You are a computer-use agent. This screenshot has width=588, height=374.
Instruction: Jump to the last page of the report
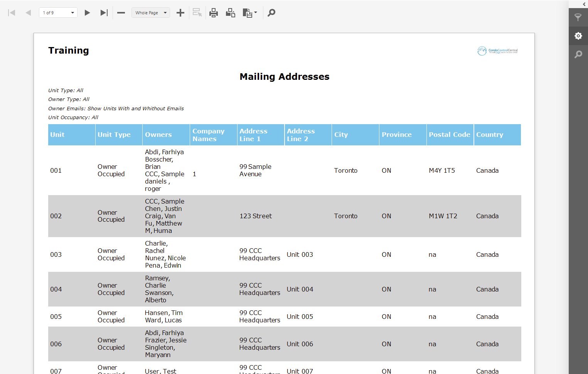(x=103, y=13)
